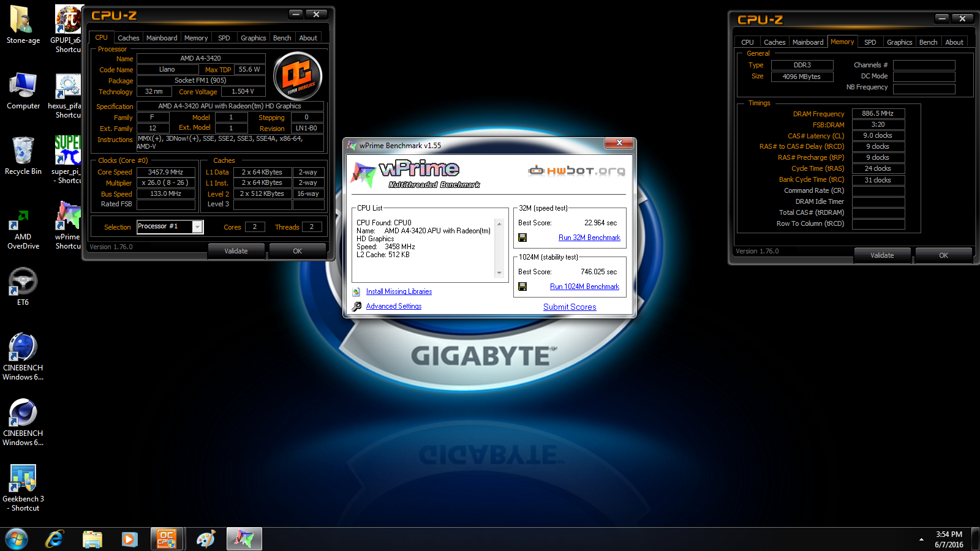
Task: Show hidden tray icons arrow
Action: pyautogui.click(x=921, y=539)
